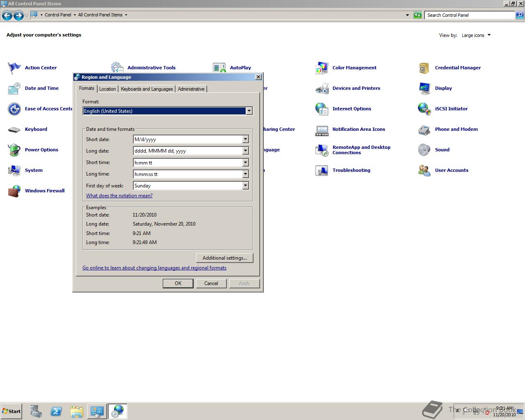The image size is (525, 420).
Task: Click the Search Control Panel field
Action: coord(470,15)
